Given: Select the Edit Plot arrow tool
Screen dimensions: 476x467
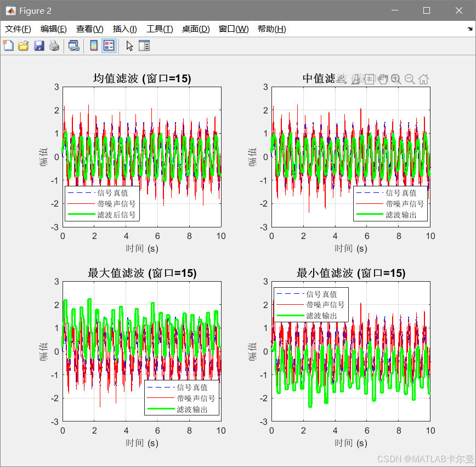Looking at the screenshot, I should point(129,46).
